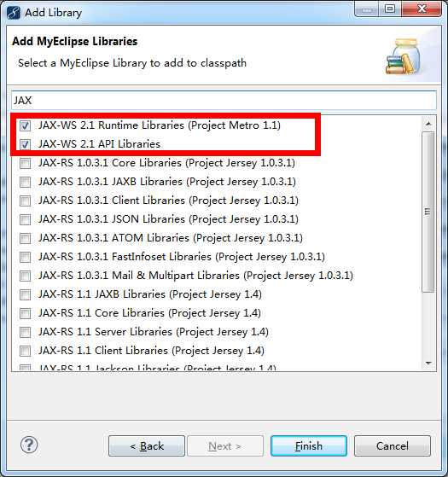The width and height of the screenshot is (448, 477).
Task: Click the MyEclipse app icon in title bar
Action: pyautogui.click(x=14, y=13)
